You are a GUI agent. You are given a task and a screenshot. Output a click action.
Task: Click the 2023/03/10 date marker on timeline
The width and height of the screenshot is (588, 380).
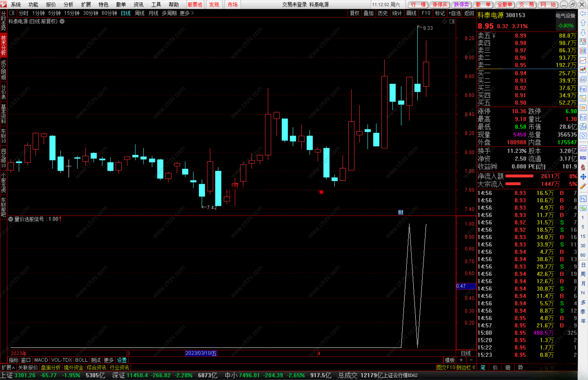click(201, 353)
